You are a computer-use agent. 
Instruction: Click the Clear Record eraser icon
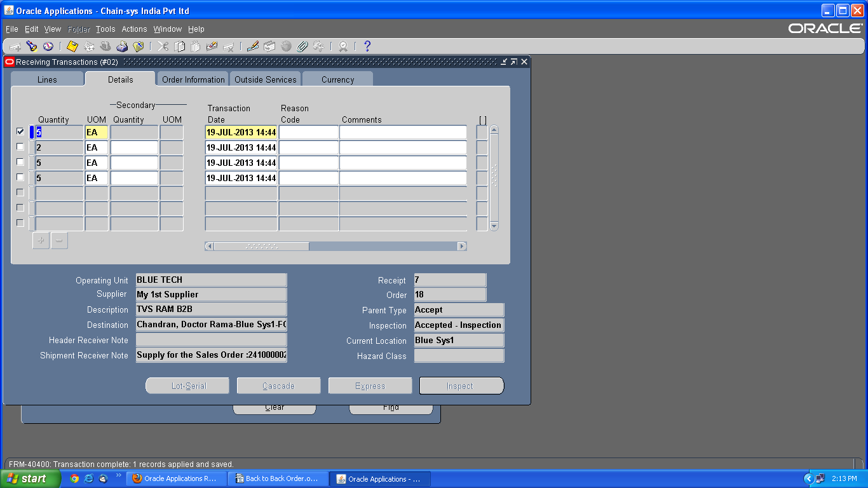coord(212,46)
